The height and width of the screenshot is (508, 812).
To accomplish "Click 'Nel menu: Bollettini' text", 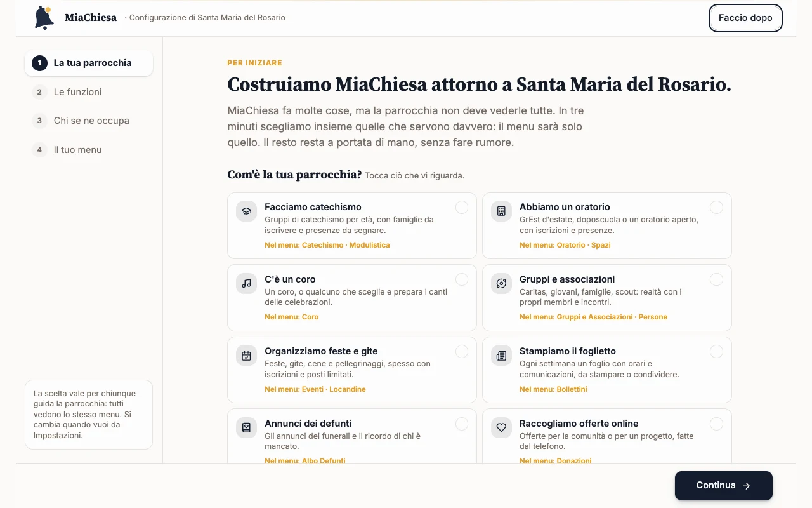I will 553,389.
